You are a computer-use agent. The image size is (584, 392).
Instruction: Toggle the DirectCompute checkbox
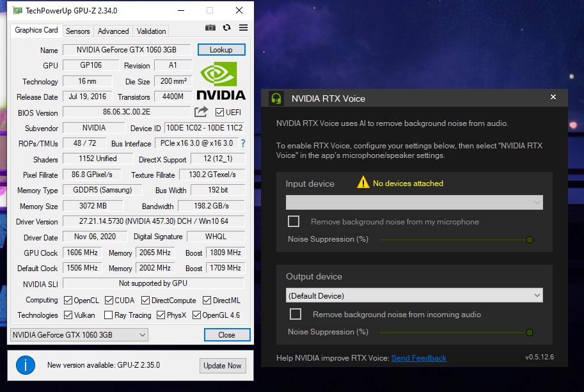(x=146, y=300)
